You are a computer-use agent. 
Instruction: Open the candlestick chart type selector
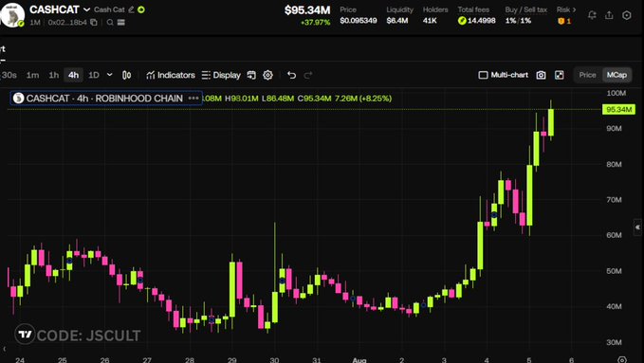pyautogui.click(x=127, y=75)
